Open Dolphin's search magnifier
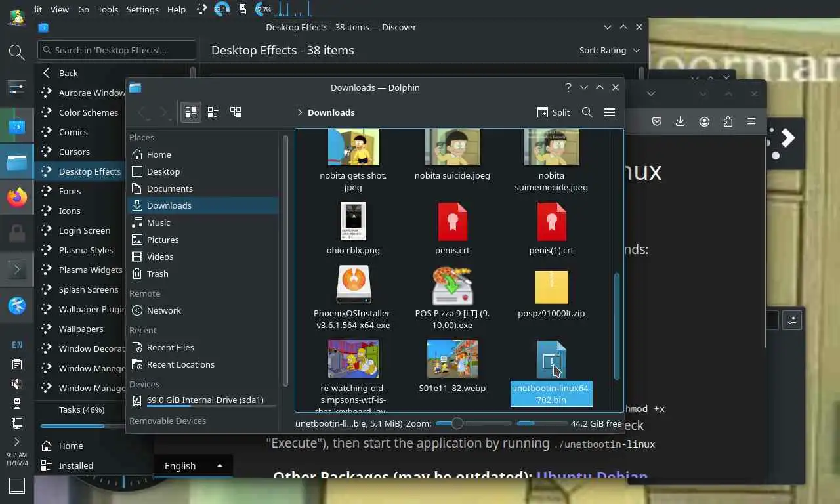 pyautogui.click(x=587, y=112)
